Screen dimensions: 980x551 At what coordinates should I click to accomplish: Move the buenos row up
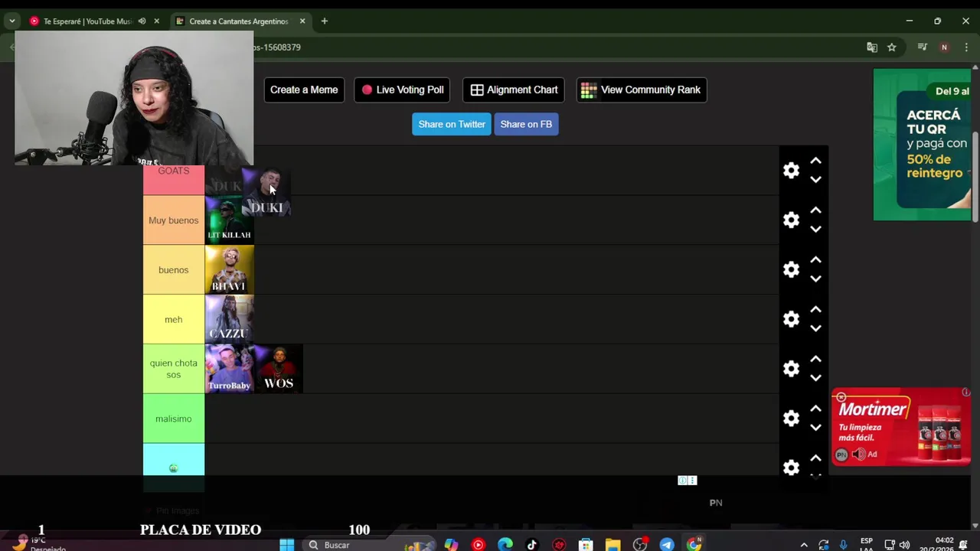815,260
